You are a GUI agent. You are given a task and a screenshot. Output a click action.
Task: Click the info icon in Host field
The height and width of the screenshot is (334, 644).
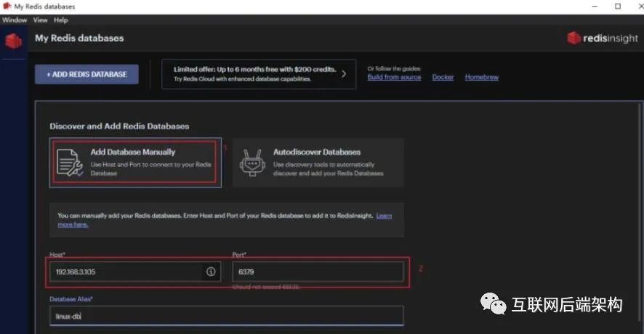coord(211,272)
